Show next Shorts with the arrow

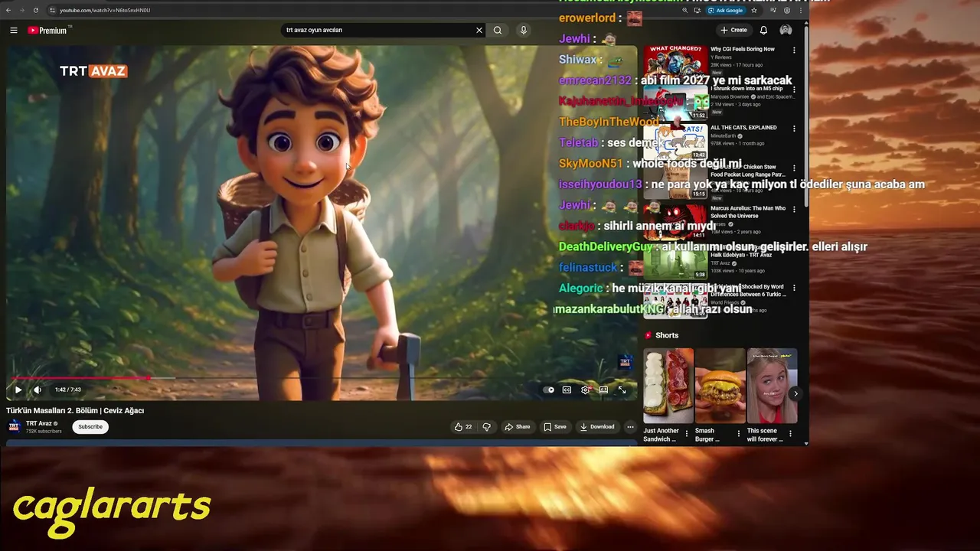click(x=795, y=393)
